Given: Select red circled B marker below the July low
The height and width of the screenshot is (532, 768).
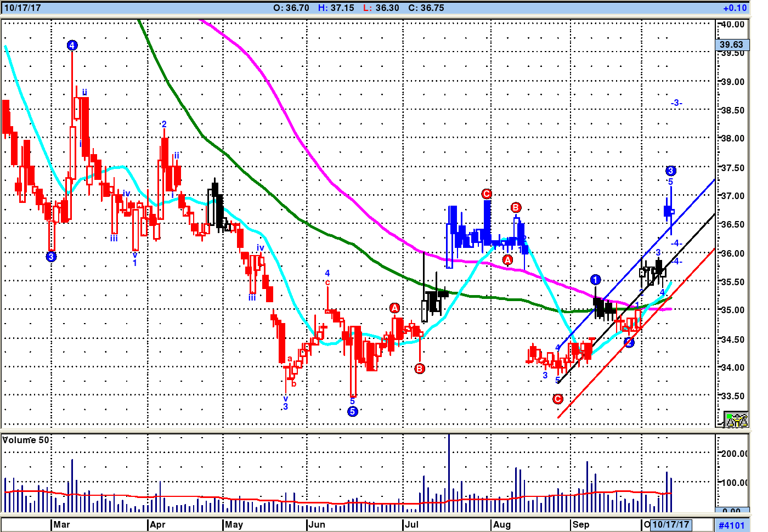Looking at the screenshot, I should (x=420, y=369).
